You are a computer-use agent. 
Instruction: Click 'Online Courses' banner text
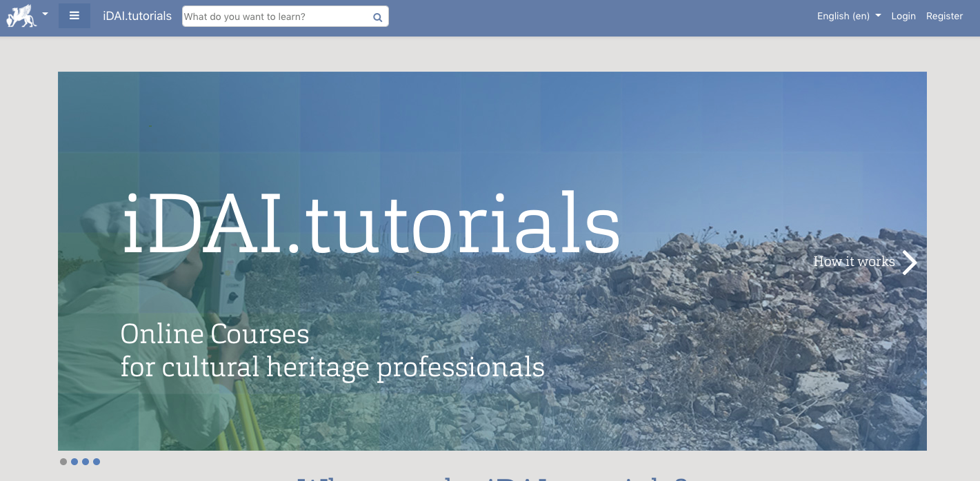tap(214, 334)
